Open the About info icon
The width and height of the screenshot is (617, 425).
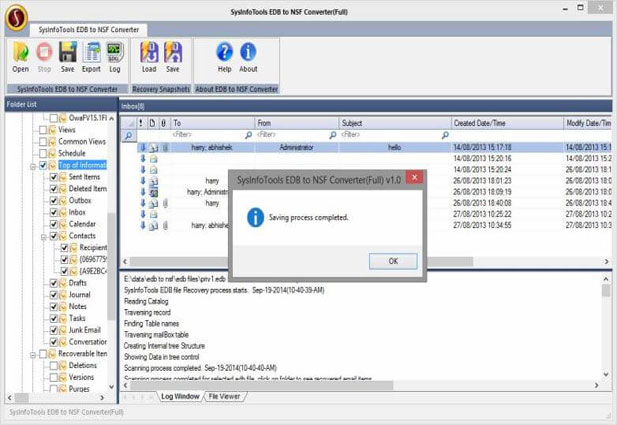coord(248,52)
